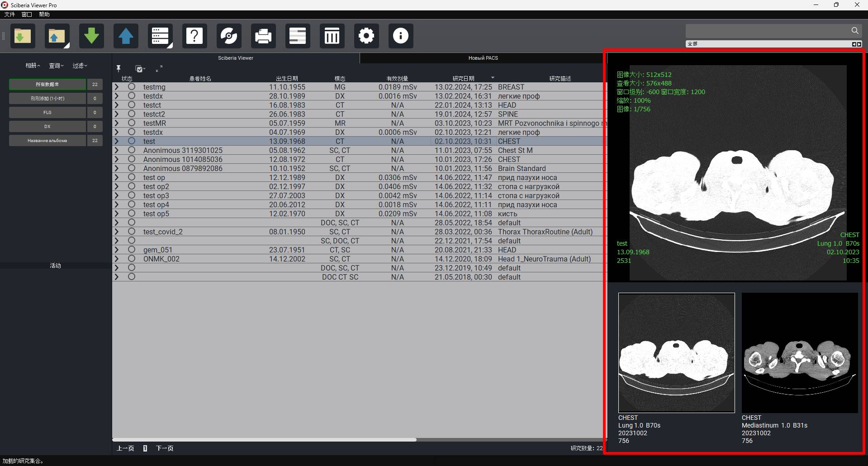
Task: Expand the selected test CHEST study row
Action: [117, 141]
